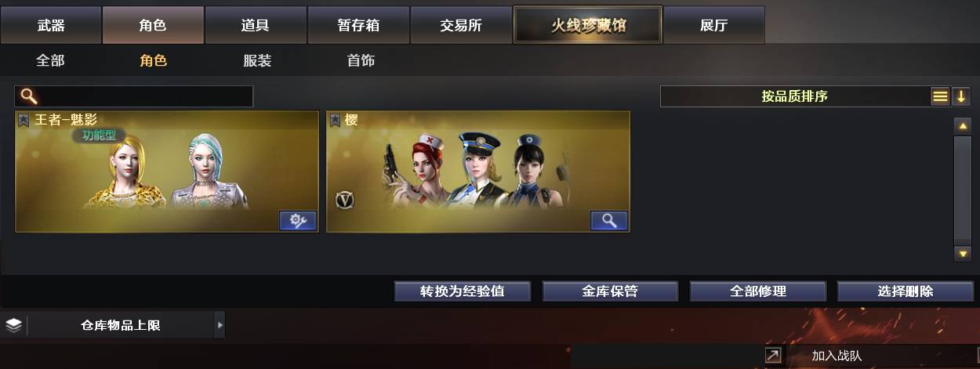Click the list view icon beside sort
The height and width of the screenshot is (369, 980).
coord(940,96)
